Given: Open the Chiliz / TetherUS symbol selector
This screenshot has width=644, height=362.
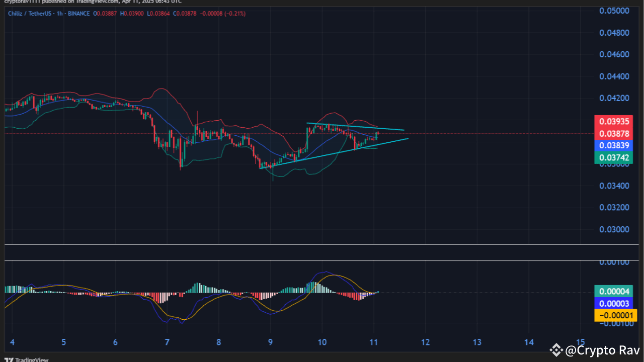Looking at the screenshot, I should 30,14.
